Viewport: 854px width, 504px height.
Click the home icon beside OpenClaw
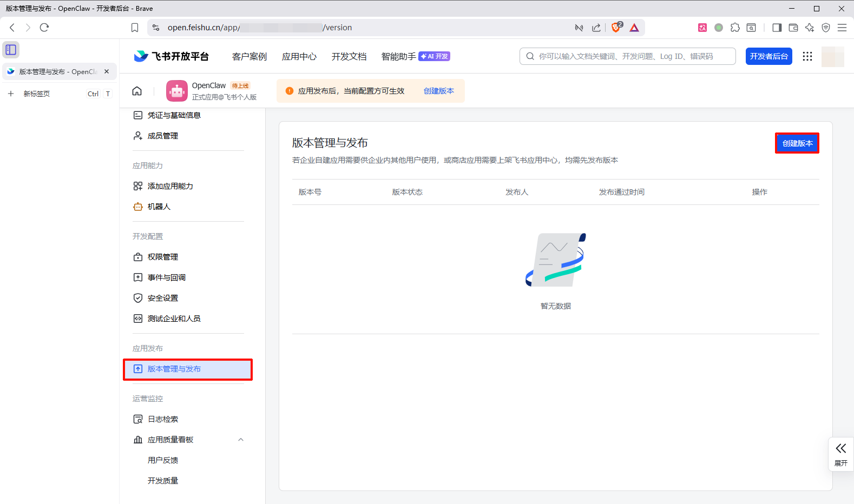pyautogui.click(x=137, y=91)
